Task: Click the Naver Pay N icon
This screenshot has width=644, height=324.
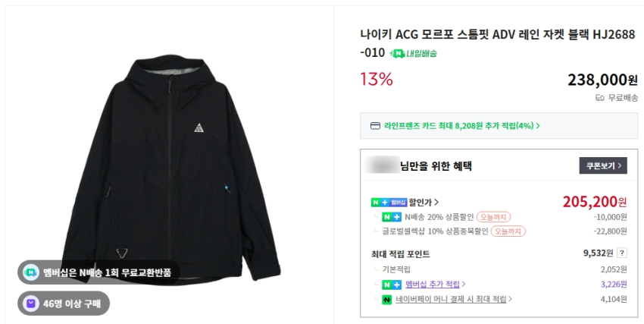Action: 386,300
